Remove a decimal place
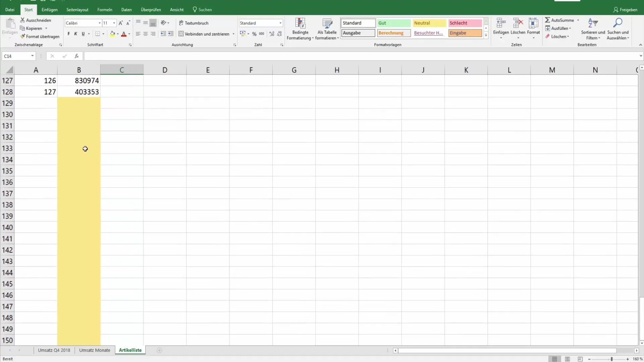 point(279,34)
